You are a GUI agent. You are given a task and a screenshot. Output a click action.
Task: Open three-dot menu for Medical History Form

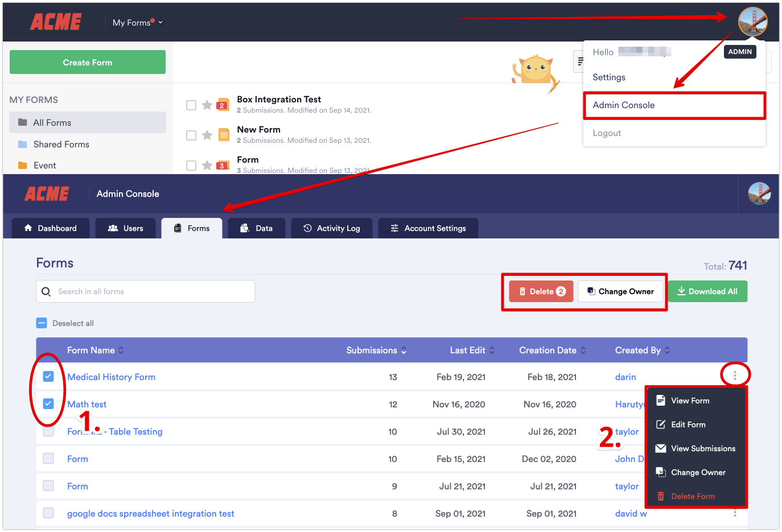[x=735, y=376]
